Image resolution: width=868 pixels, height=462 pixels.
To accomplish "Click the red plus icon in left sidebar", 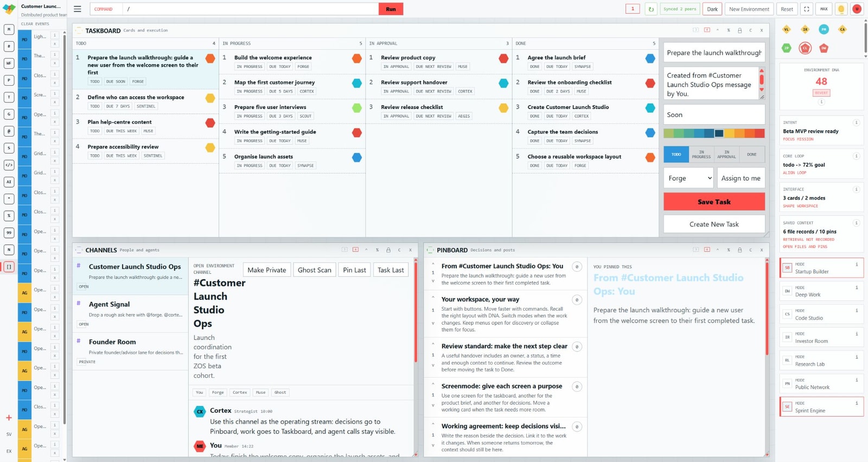I will [9, 418].
